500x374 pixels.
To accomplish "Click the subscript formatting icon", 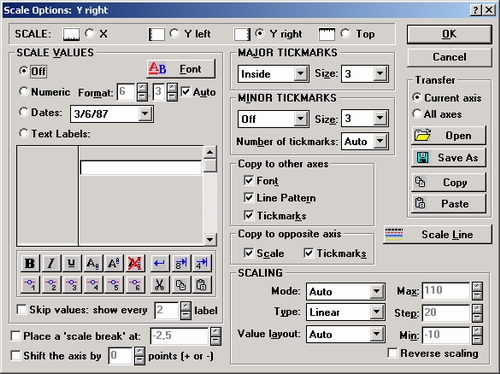I will click(x=93, y=263).
